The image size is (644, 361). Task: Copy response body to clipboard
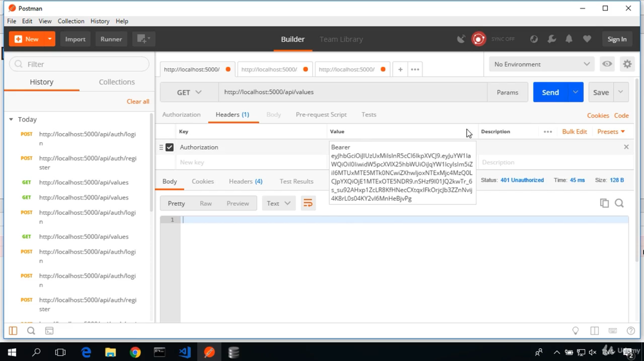tap(604, 203)
